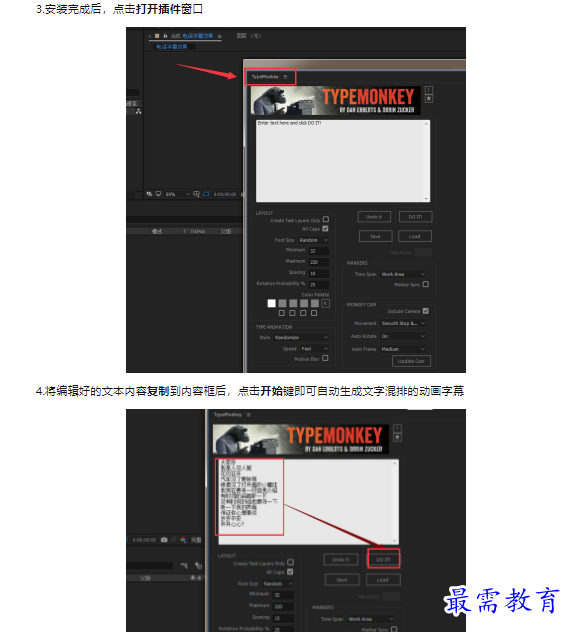Click the Kuler 'K' palette button in step 3 screenshot
The image size is (568, 632).
[326, 304]
